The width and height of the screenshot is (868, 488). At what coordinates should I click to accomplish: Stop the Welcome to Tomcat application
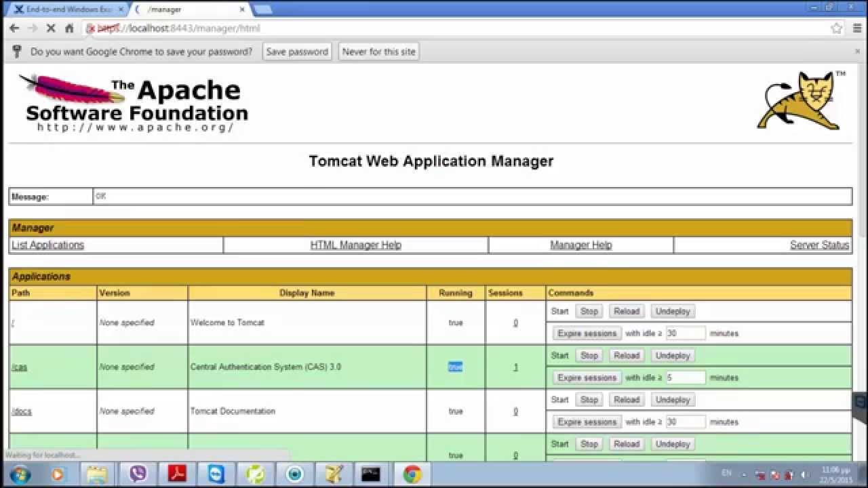589,311
